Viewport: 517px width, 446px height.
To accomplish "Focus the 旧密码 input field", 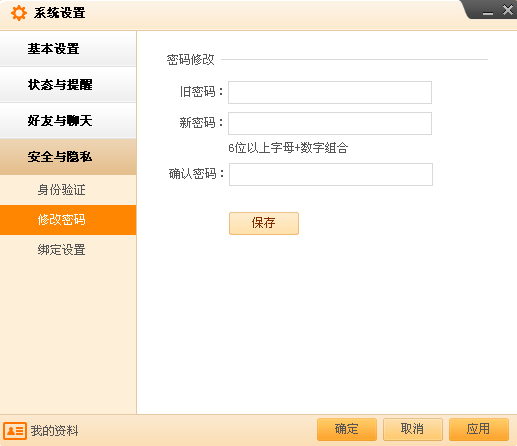I will (330, 92).
